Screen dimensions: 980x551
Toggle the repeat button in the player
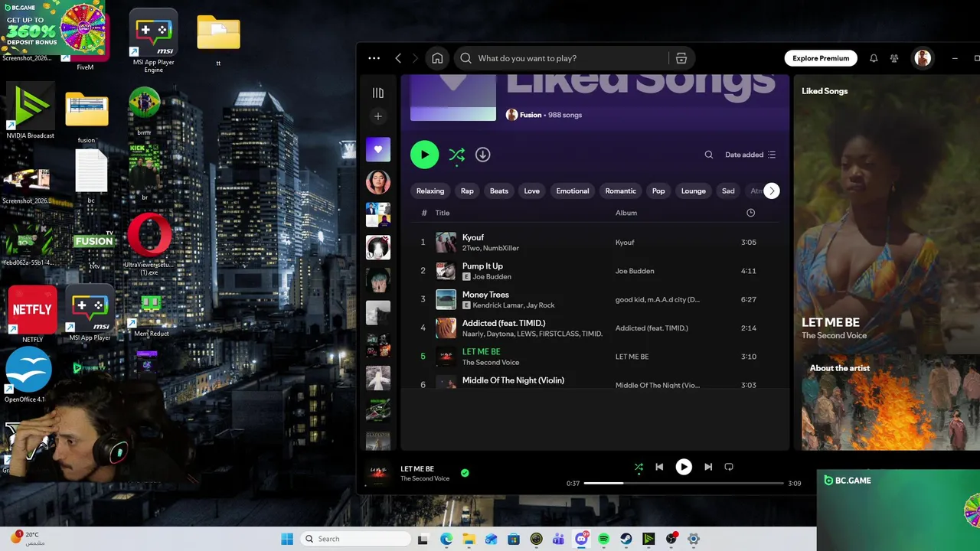pyautogui.click(x=729, y=467)
